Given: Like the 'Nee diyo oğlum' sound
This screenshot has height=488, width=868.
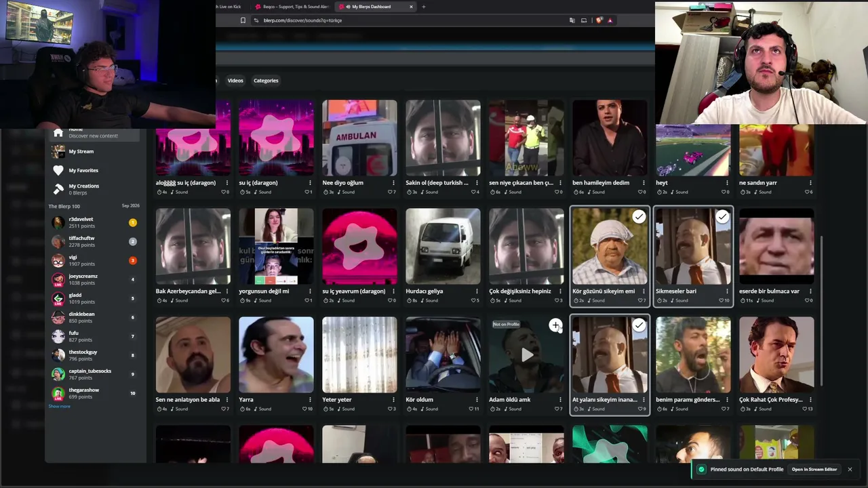Looking at the screenshot, I should coord(389,192).
